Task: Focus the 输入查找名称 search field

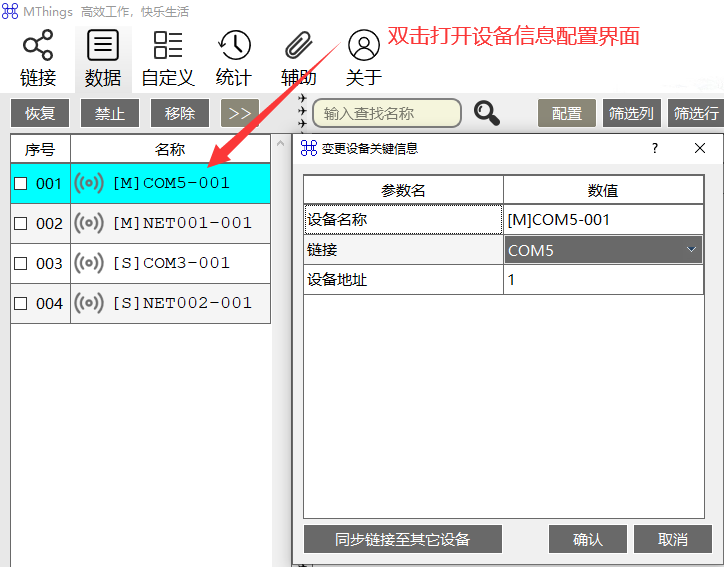Action: 387,113
